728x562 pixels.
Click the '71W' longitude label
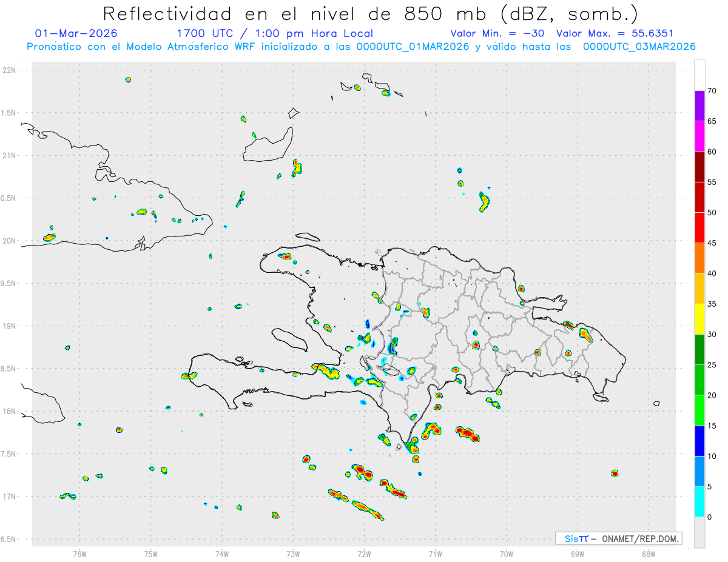click(x=435, y=554)
